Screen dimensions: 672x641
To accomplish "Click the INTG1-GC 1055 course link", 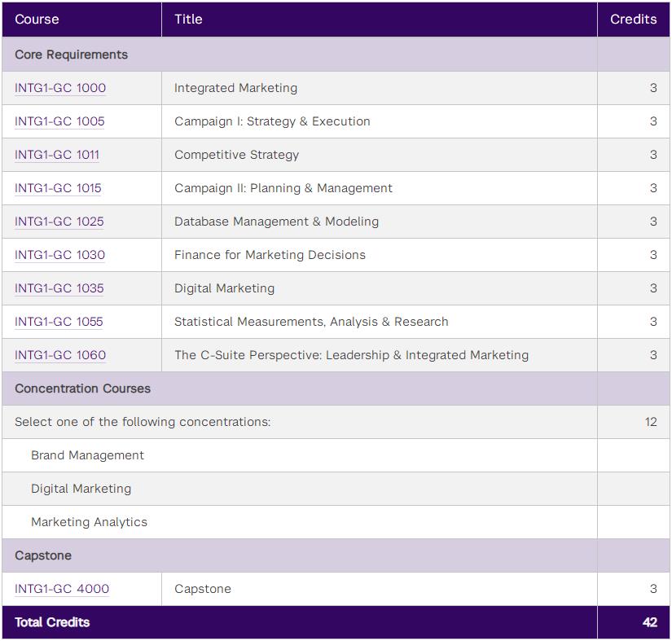I will [59, 322].
